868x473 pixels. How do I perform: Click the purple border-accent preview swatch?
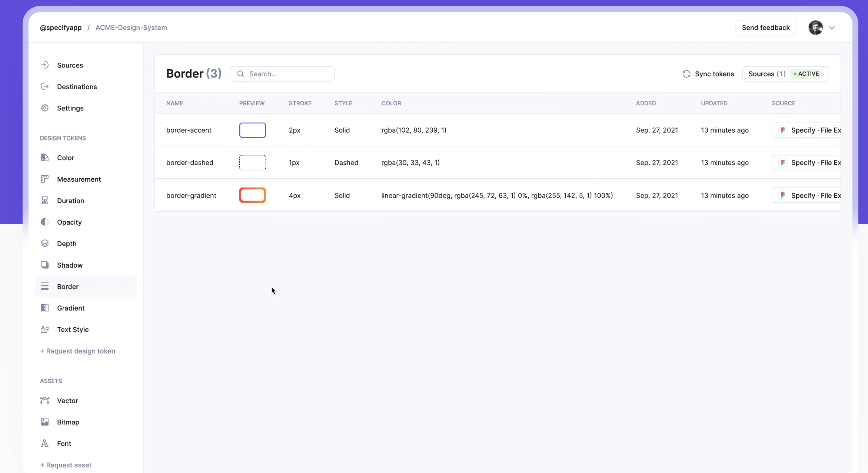253,130
